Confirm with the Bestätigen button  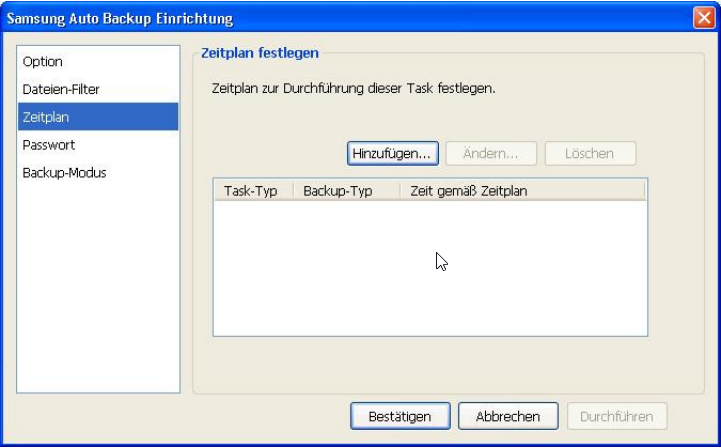click(400, 416)
